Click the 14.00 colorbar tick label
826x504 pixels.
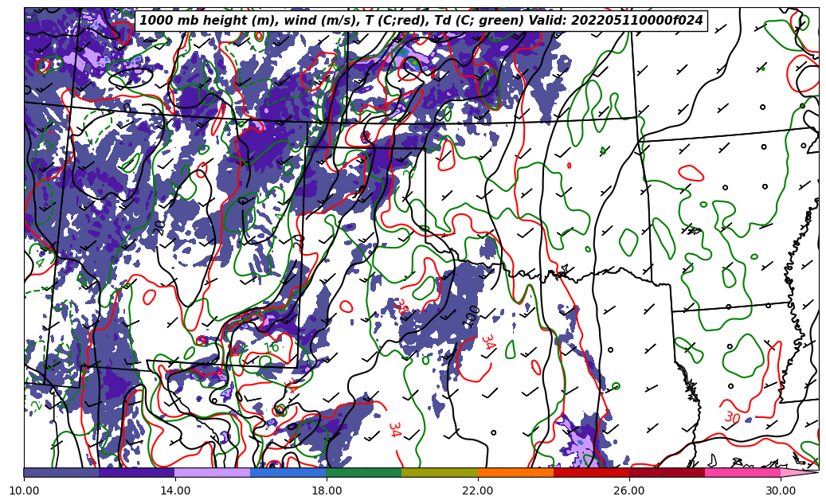tap(175, 490)
